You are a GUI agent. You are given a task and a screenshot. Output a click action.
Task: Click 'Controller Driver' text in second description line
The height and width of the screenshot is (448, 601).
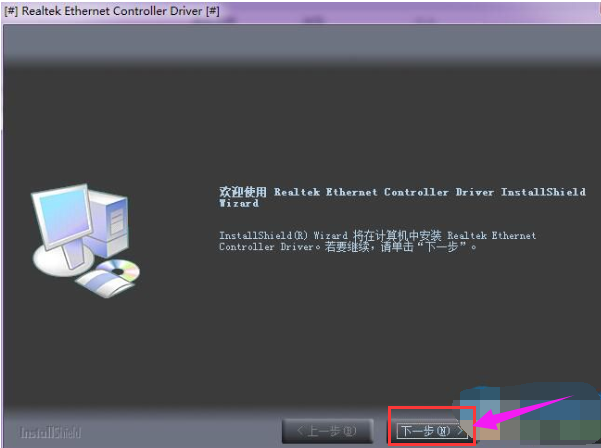(x=259, y=246)
